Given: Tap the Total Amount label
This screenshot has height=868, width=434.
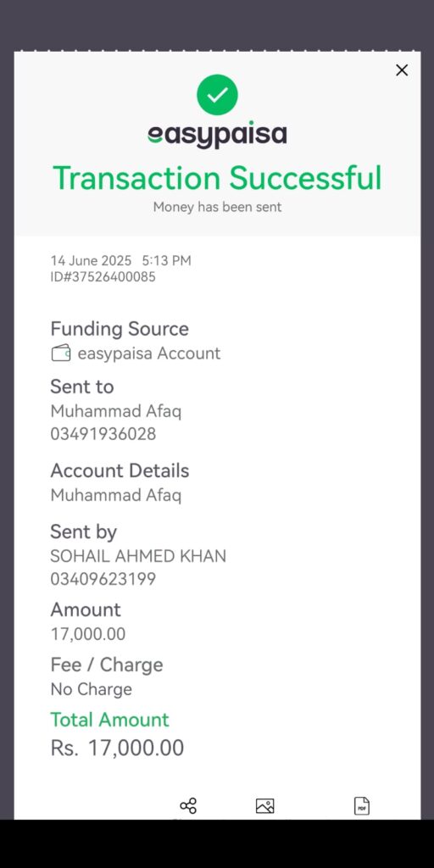Looking at the screenshot, I should tap(109, 720).
